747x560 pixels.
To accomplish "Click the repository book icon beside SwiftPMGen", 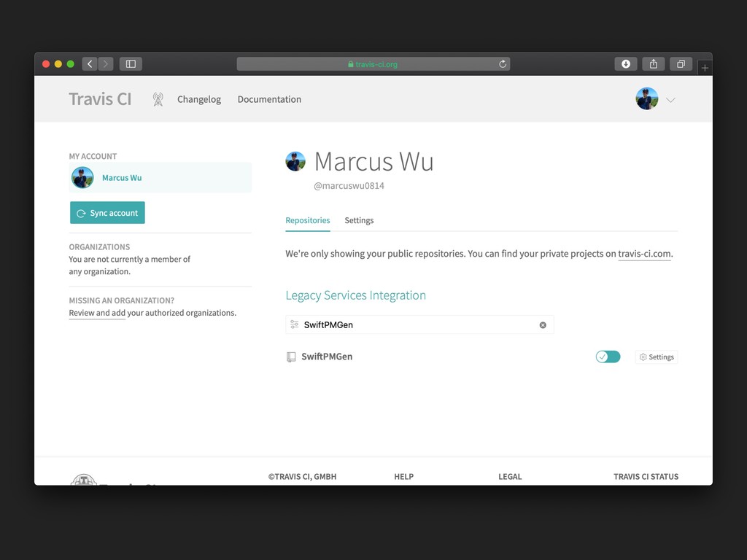I will 290,357.
